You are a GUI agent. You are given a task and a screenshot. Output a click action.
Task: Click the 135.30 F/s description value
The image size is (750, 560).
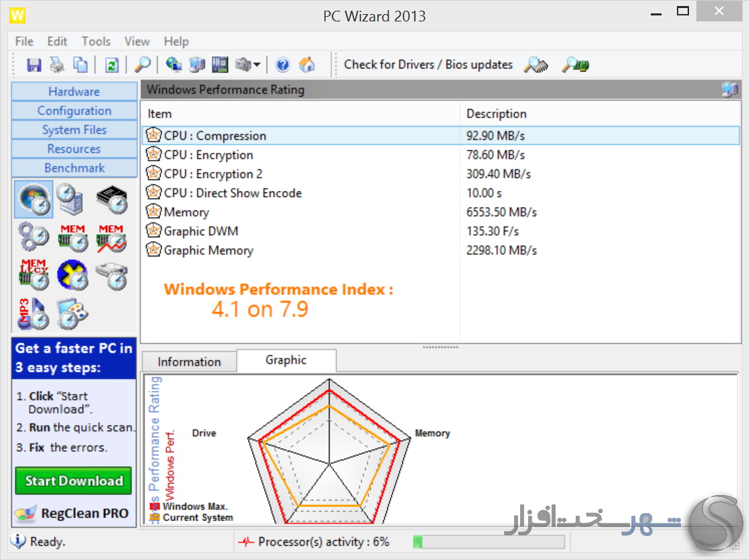[x=493, y=232]
